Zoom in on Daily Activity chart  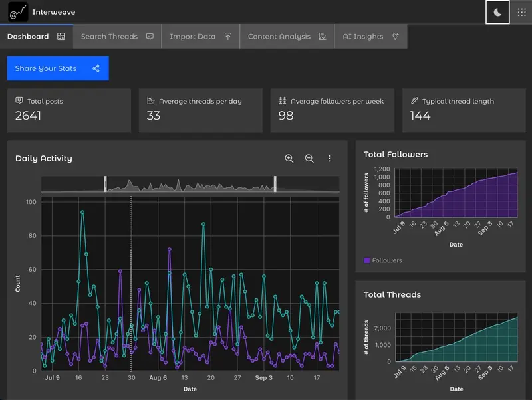289,159
